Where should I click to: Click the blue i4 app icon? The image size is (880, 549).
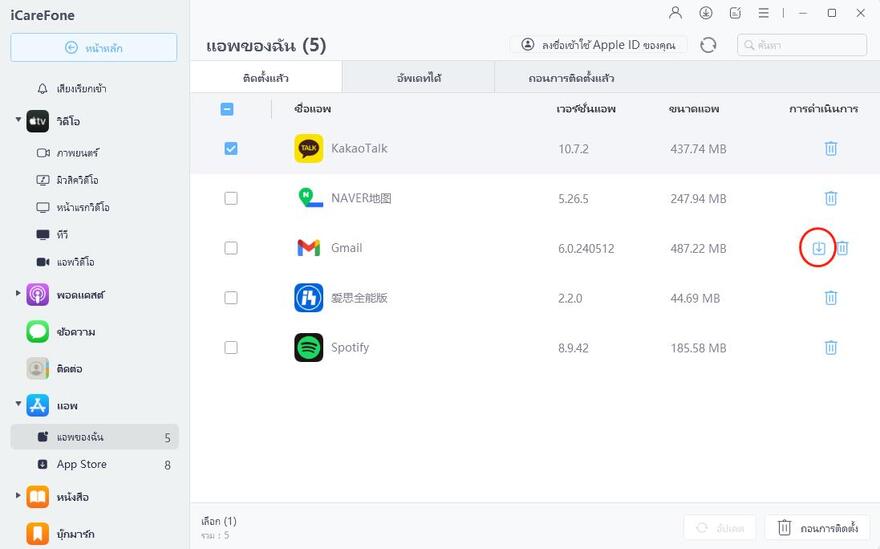point(309,298)
